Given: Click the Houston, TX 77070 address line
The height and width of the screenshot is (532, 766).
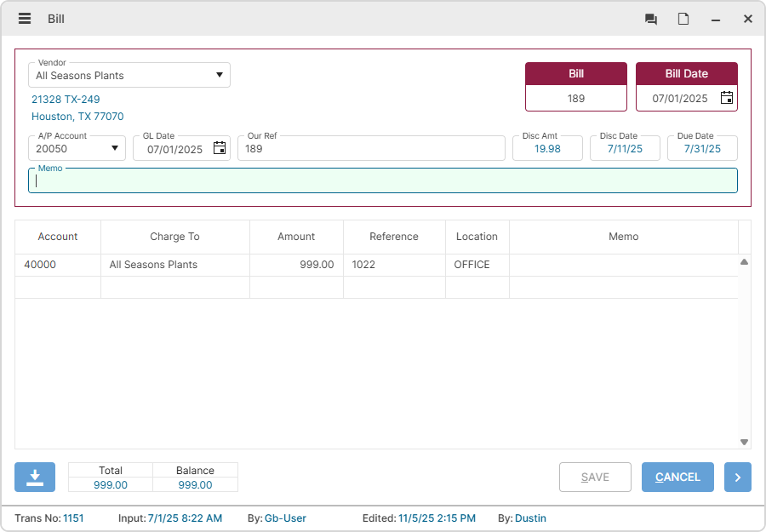Looking at the screenshot, I should pos(77,117).
